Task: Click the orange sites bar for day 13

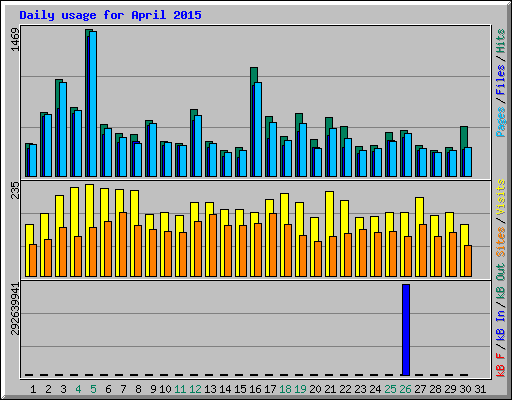Action: click(213, 246)
